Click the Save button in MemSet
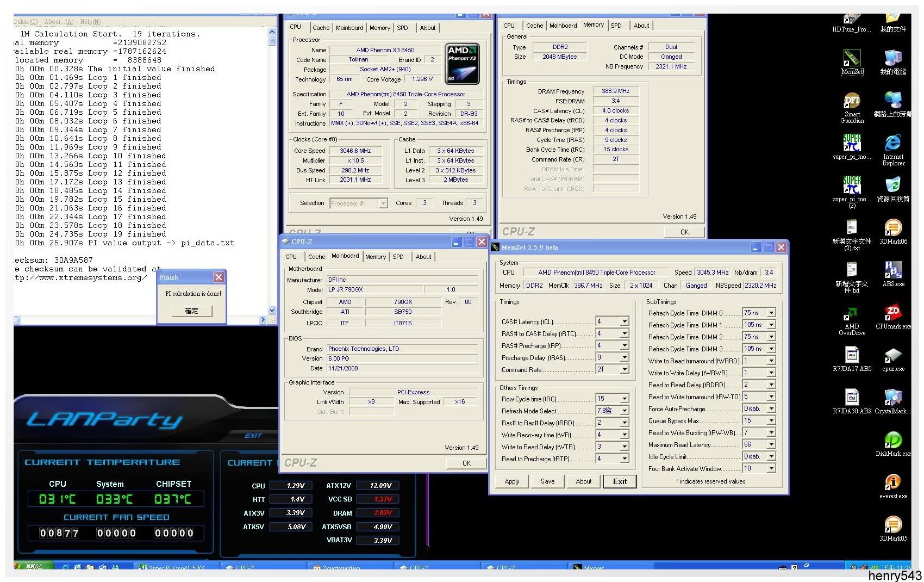 (548, 481)
